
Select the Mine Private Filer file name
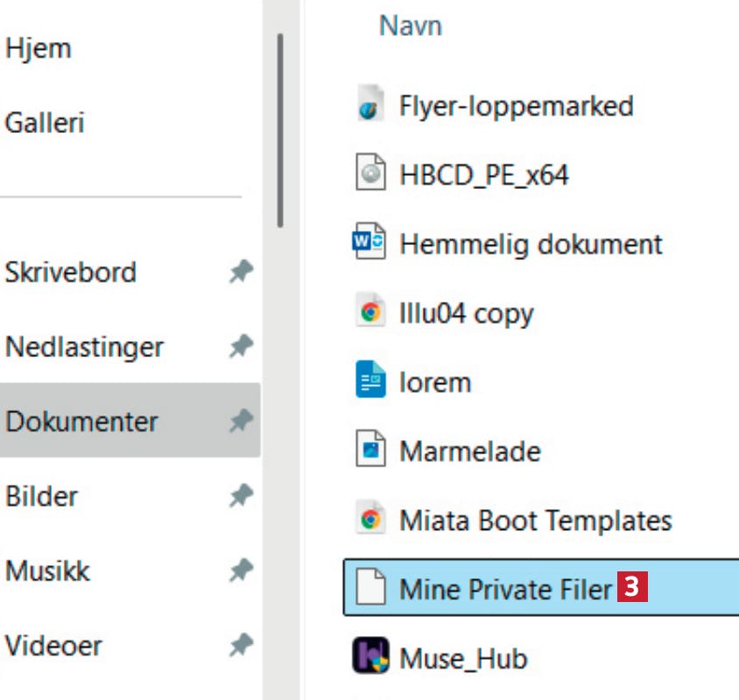505,589
